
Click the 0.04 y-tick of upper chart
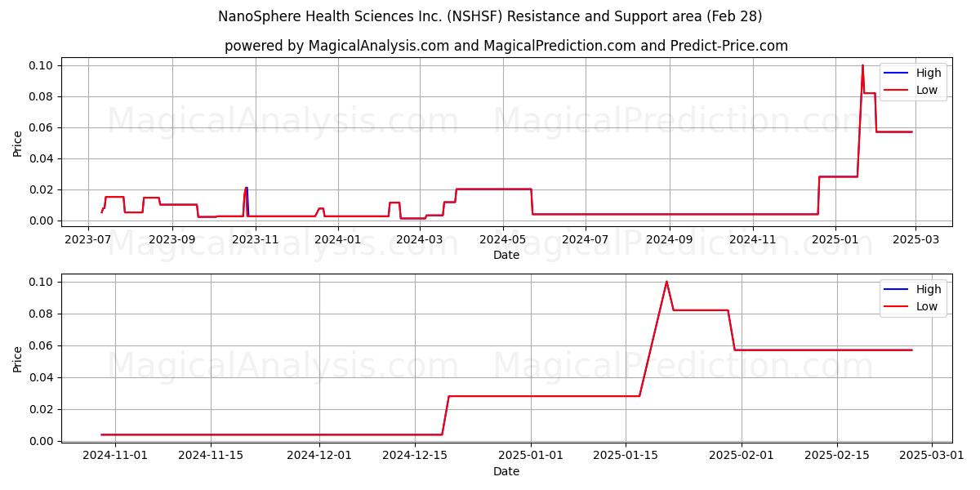(x=42, y=158)
